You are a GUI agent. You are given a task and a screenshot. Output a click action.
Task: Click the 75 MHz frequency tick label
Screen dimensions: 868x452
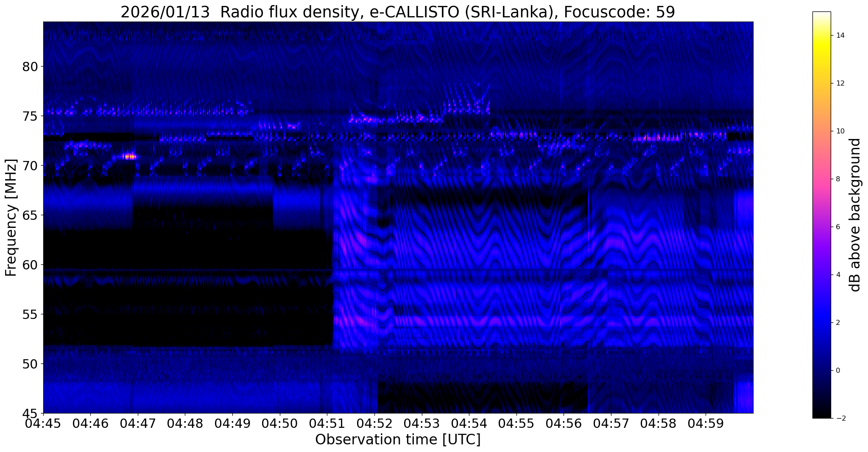30,116
